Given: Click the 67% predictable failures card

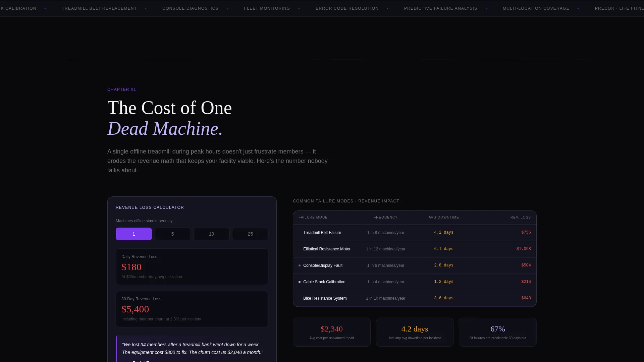Looking at the screenshot, I should point(497,332).
